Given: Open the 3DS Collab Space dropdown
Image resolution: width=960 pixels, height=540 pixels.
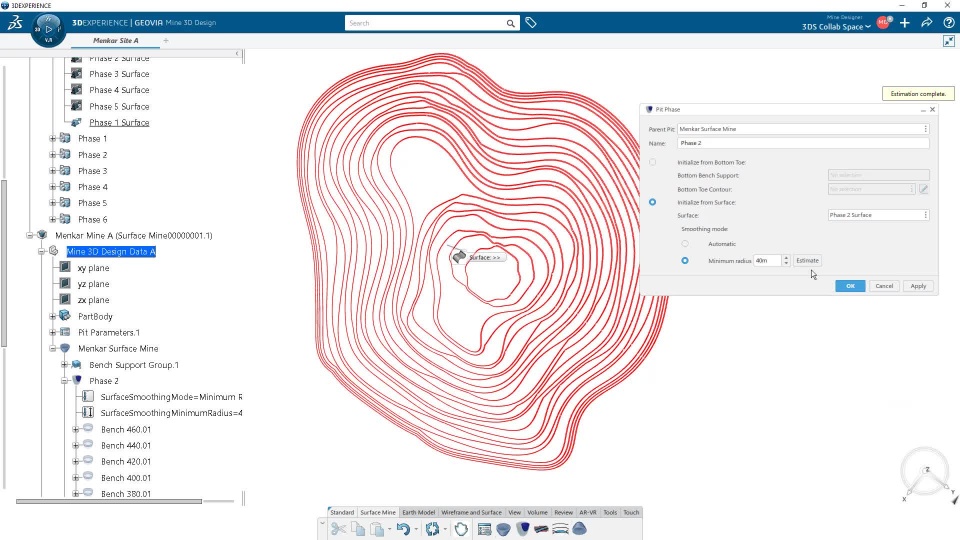Looking at the screenshot, I should click(836, 27).
